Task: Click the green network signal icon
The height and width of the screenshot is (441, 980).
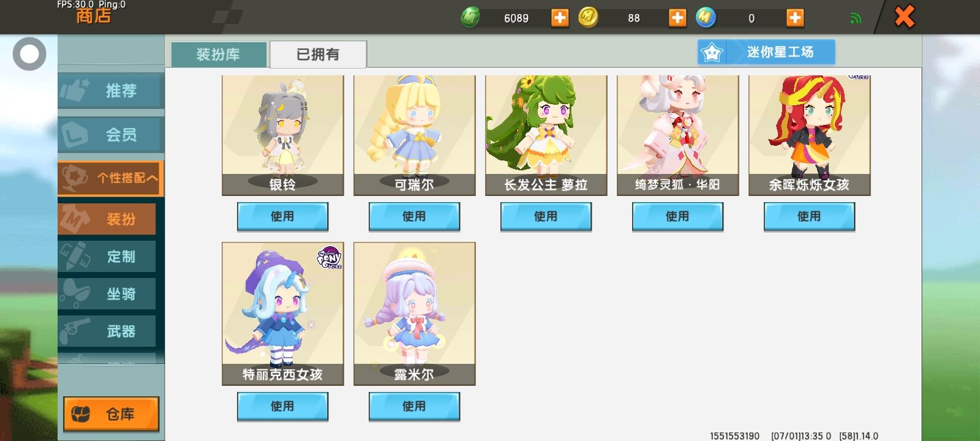Action: [856, 18]
